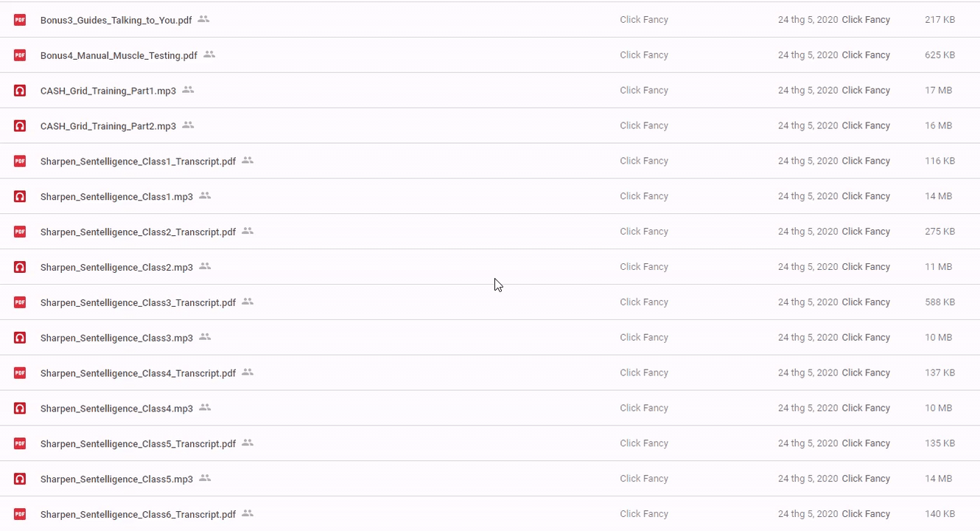
Task: Click audio icon for Sharpen_Sentelligence_Class3.mp3
Action: (x=20, y=338)
